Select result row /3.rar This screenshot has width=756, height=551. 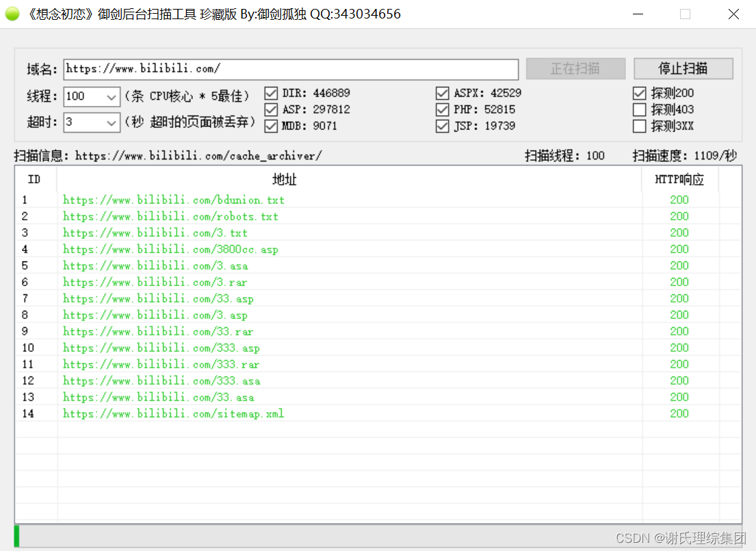coord(378,282)
